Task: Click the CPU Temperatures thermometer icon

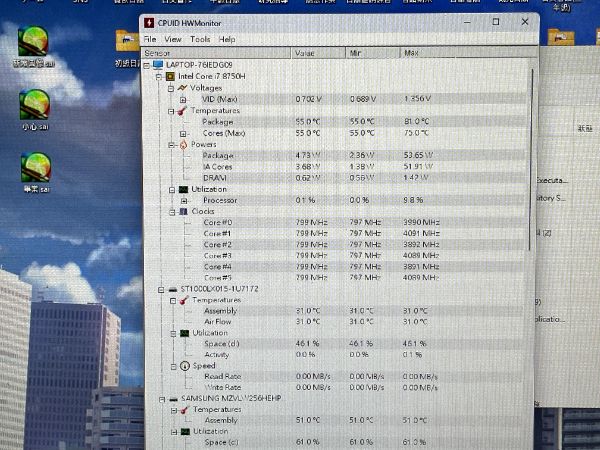Action: pos(183,111)
